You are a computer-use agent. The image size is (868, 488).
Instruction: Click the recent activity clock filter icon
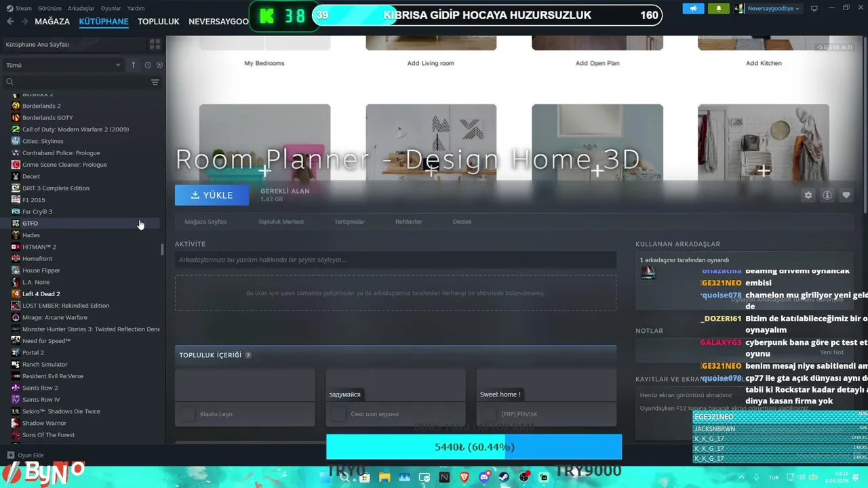148,65
